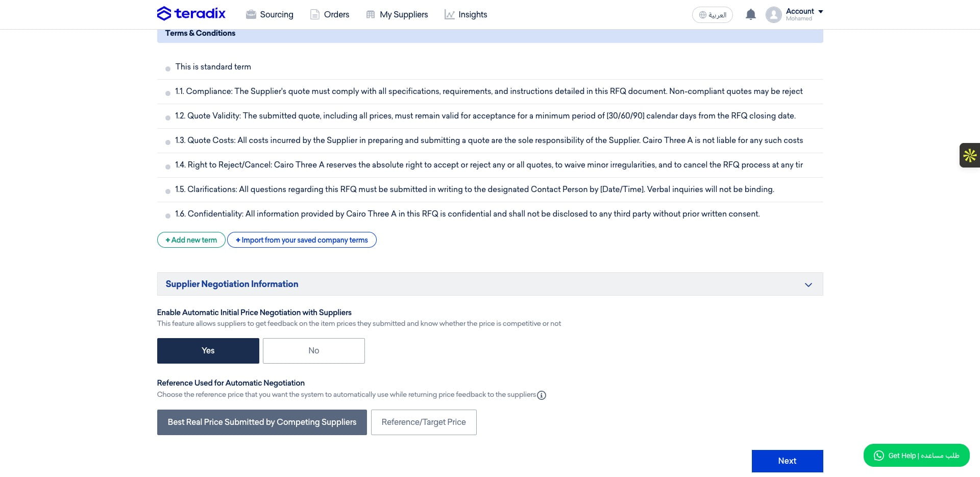The height and width of the screenshot is (477, 980).
Task: Choose Reference/Target Price option
Action: tap(424, 422)
